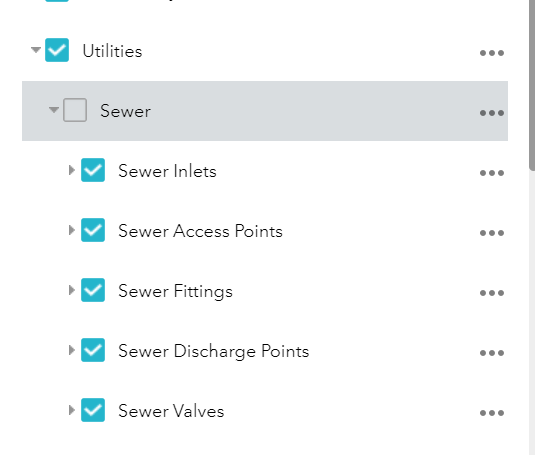
Task: Collapse the Utilities group
Action: [x=36, y=50]
